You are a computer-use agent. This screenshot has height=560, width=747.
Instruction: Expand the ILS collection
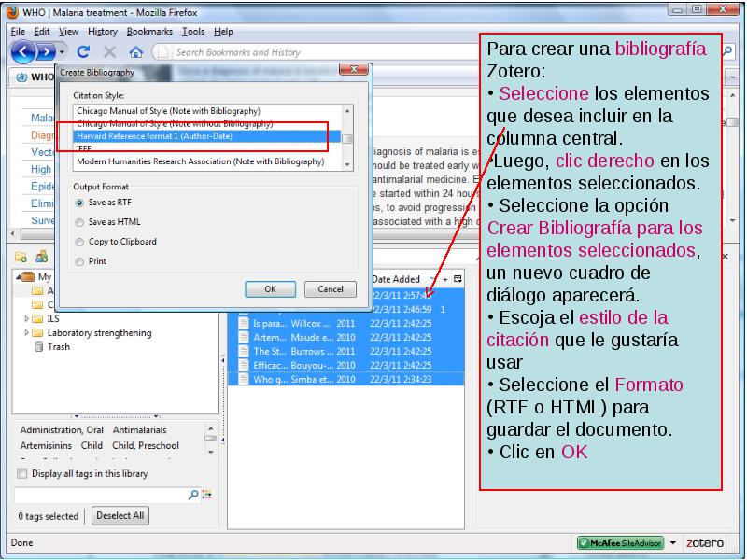[x=27, y=319]
